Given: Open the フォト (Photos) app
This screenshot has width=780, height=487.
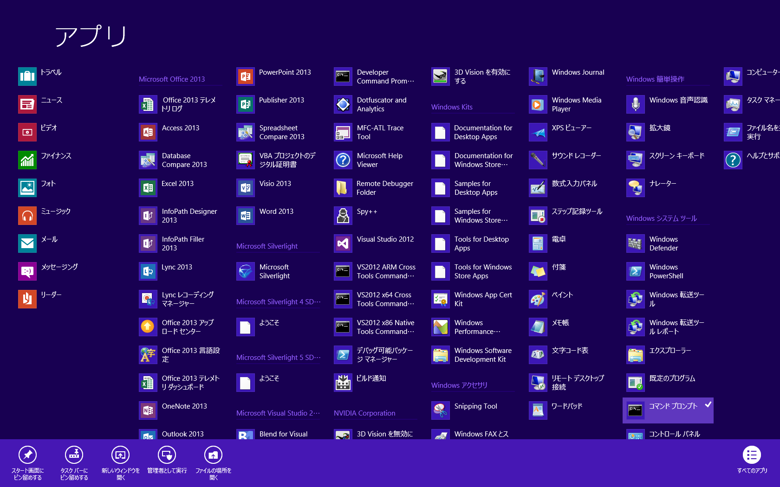Looking at the screenshot, I should [x=37, y=188].
